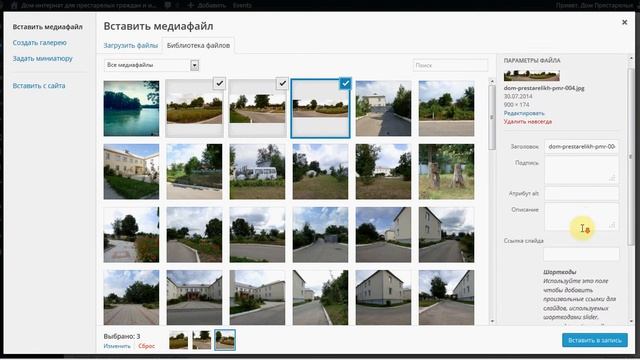The width and height of the screenshot is (640, 360).
Task: Click the media grid scrollbar thumb
Action: 492,117
